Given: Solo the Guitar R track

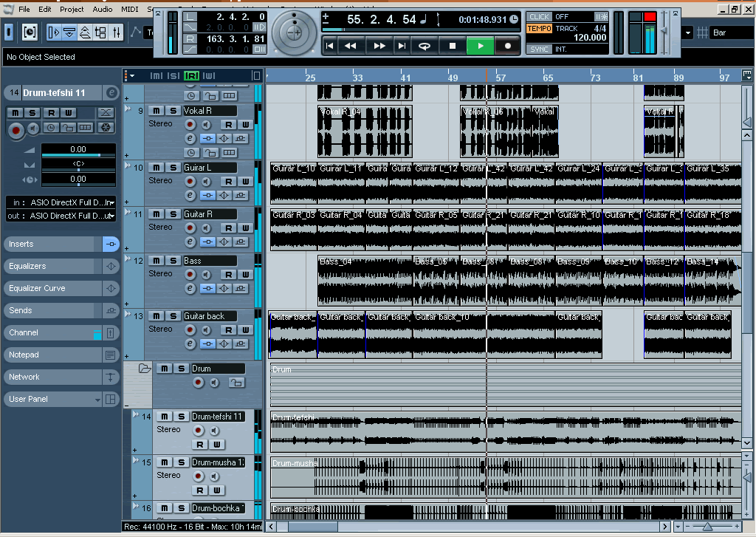Looking at the screenshot, I should (x=173, y=214).
